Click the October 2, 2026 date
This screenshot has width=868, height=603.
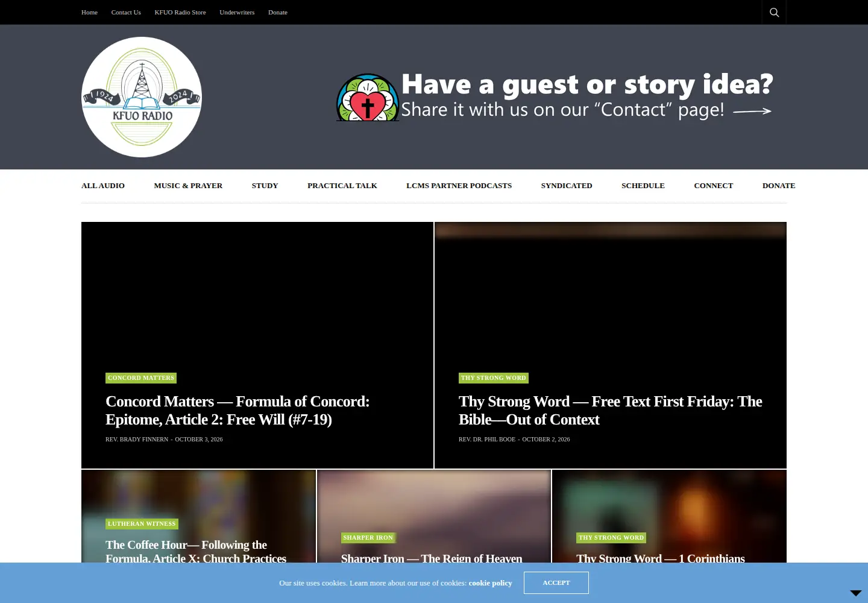pos(546,440)
